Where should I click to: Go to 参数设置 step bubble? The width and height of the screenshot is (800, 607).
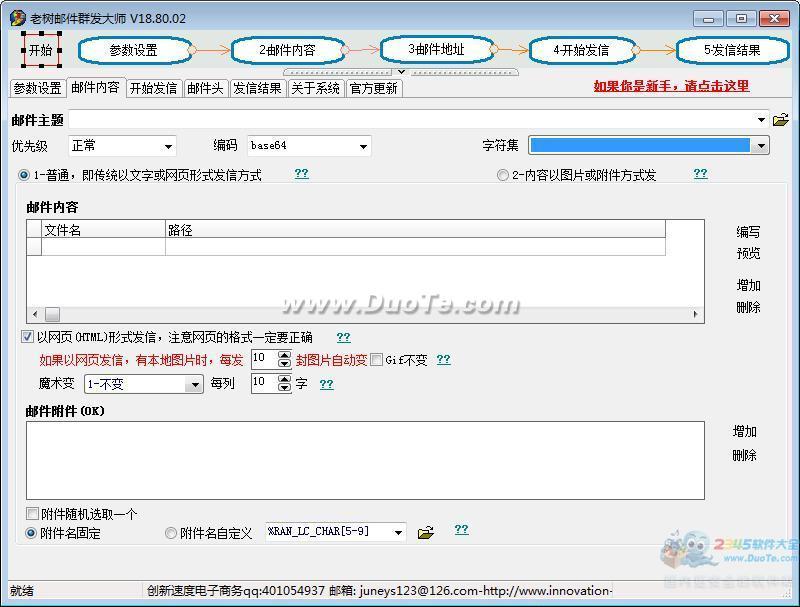135,50
